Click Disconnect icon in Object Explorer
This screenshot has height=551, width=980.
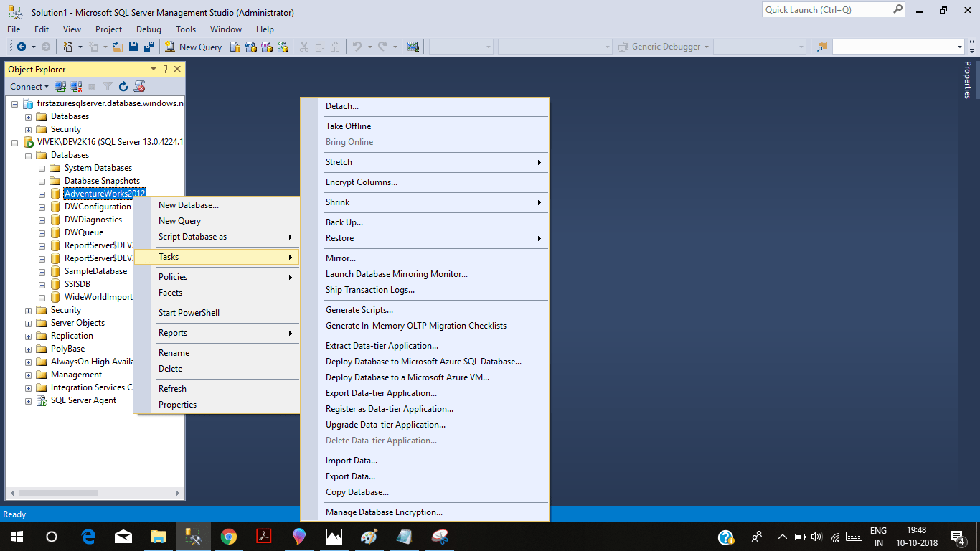76,86
